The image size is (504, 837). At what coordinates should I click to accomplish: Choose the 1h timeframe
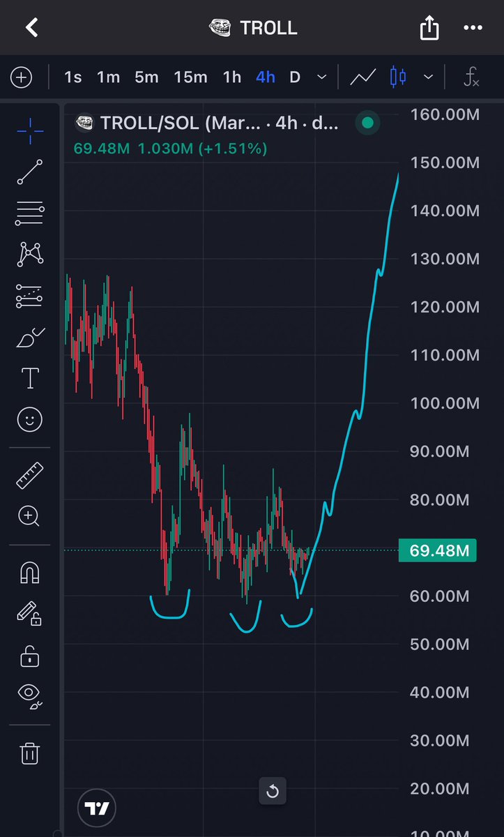pyautogui.click(x=231, y=77)
